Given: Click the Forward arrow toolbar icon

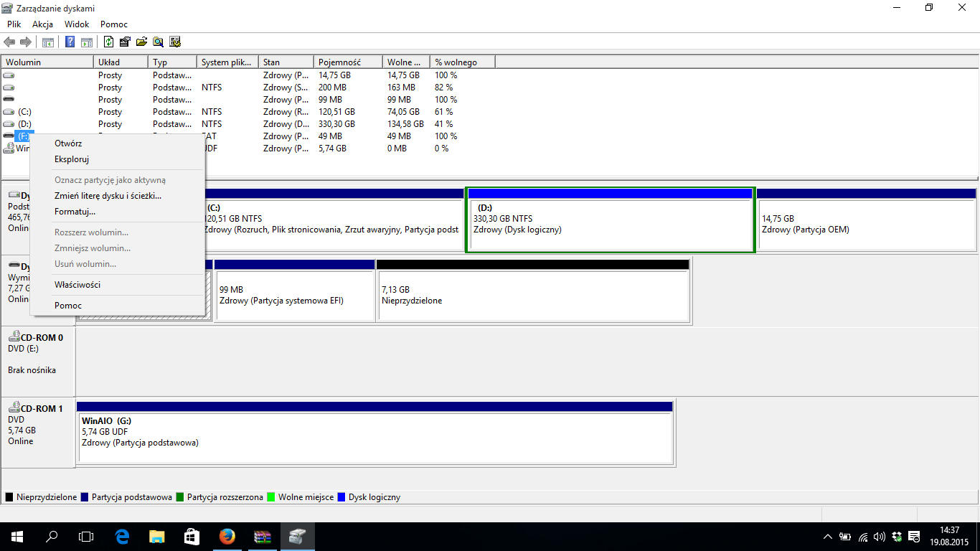Looking at the screenshot, I should point(26,42).
